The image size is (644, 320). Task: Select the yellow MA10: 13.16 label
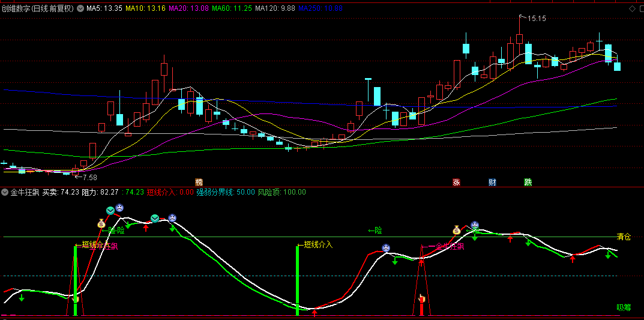(x=145, y=8)
